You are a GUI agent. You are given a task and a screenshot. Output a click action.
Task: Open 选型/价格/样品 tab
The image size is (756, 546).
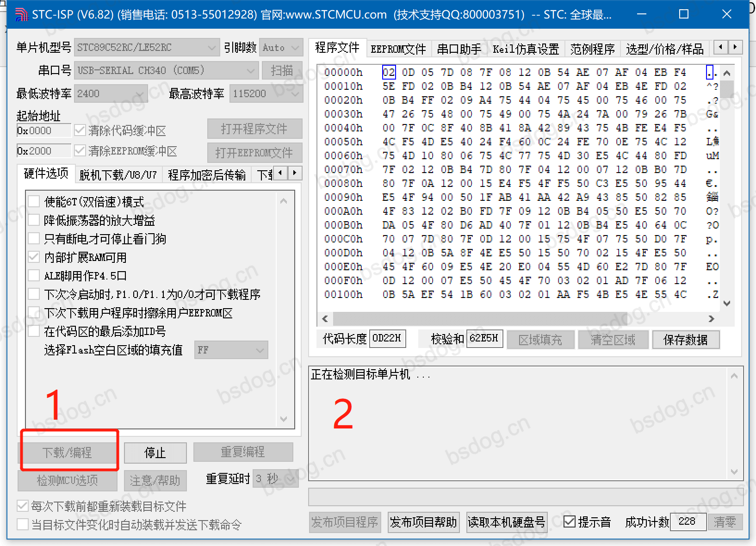click(x=665, y=49)
